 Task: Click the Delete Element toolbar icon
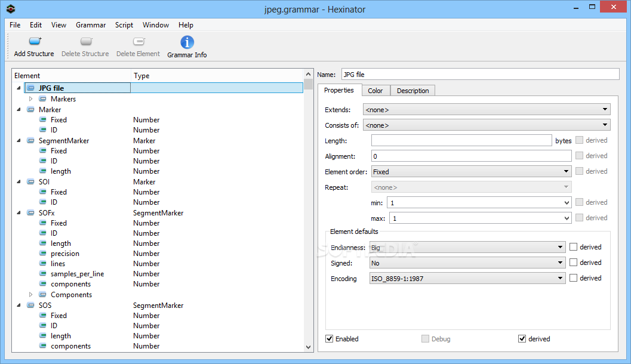[x=139, y=41]
